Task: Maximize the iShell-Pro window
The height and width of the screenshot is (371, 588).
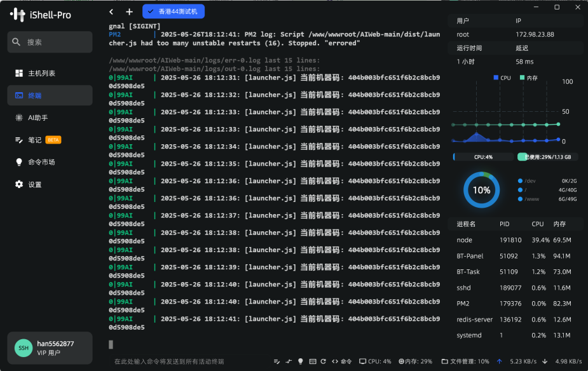Action: [x=557, y=7]
